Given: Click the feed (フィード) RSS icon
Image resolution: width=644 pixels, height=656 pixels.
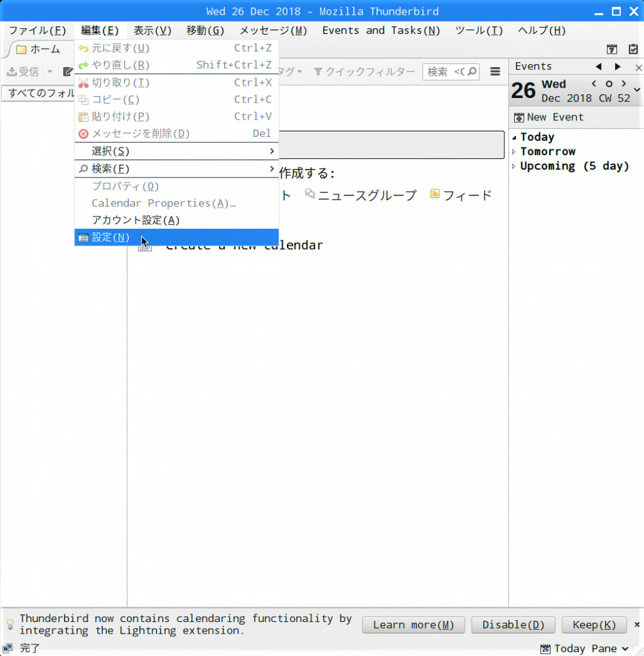Looking at the screenshot, I should tap(435, 193).
